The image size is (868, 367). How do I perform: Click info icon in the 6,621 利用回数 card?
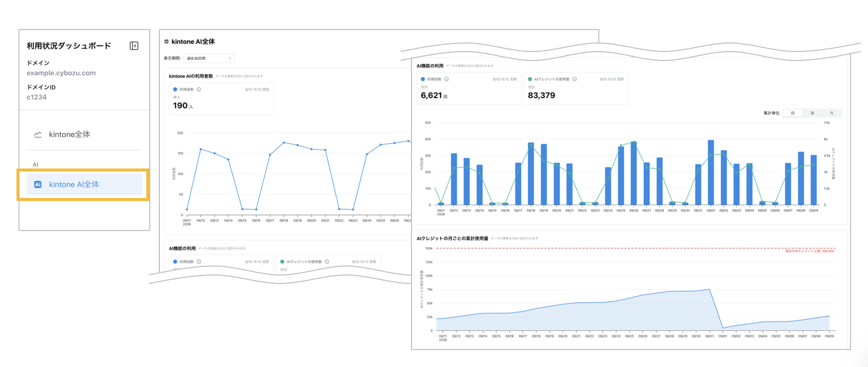446,79
